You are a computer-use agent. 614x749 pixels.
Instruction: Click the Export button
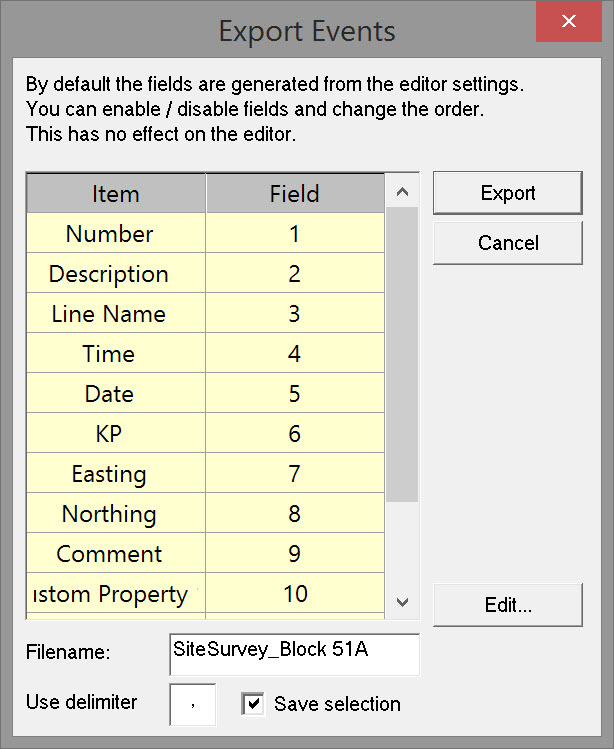(507, 193)
